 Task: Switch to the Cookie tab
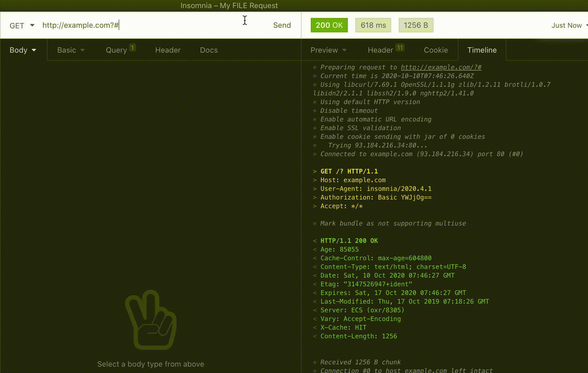436,50
